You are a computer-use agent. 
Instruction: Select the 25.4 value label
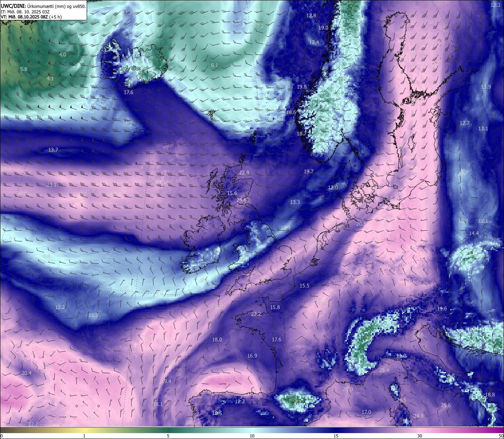point(384,370)
